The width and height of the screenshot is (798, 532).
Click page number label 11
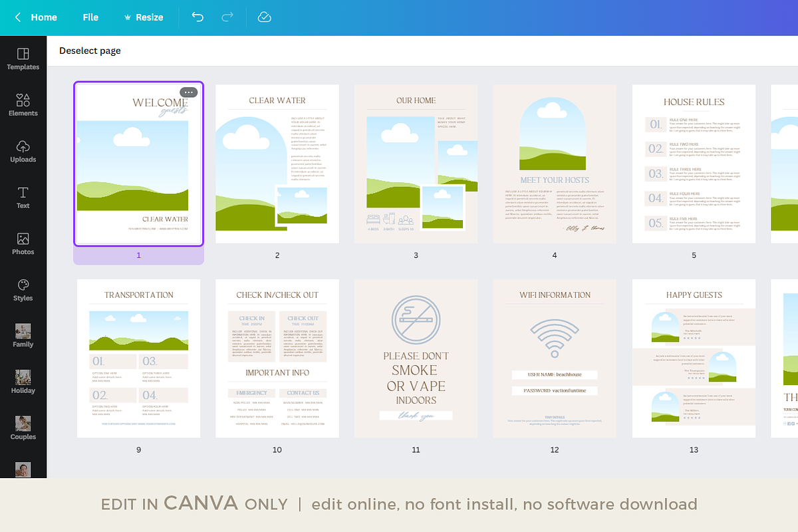[416, 450]
